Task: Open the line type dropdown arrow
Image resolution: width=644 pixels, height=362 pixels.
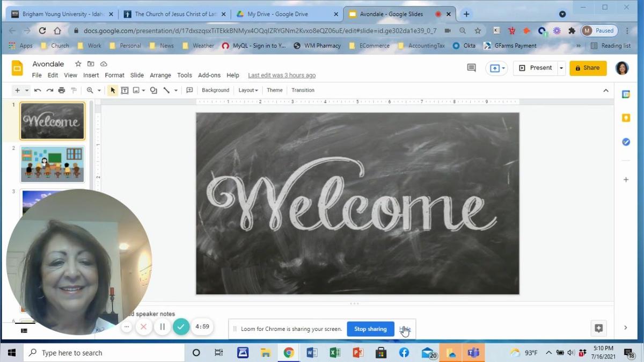Action: (175, 90)
